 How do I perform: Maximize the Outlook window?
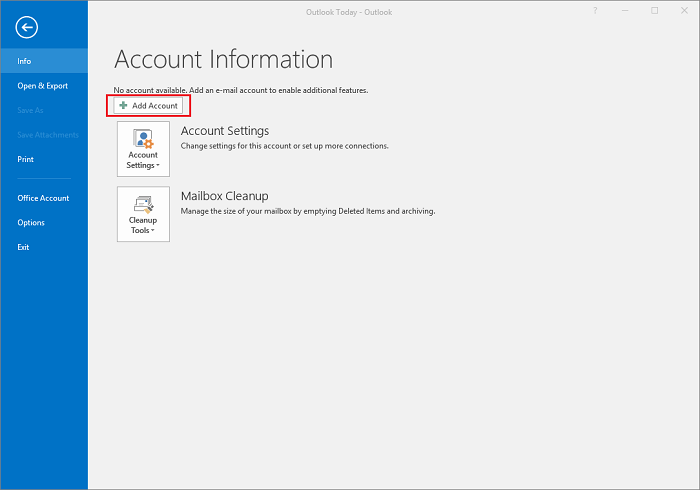pyautogui.click(x=654, y=11)
